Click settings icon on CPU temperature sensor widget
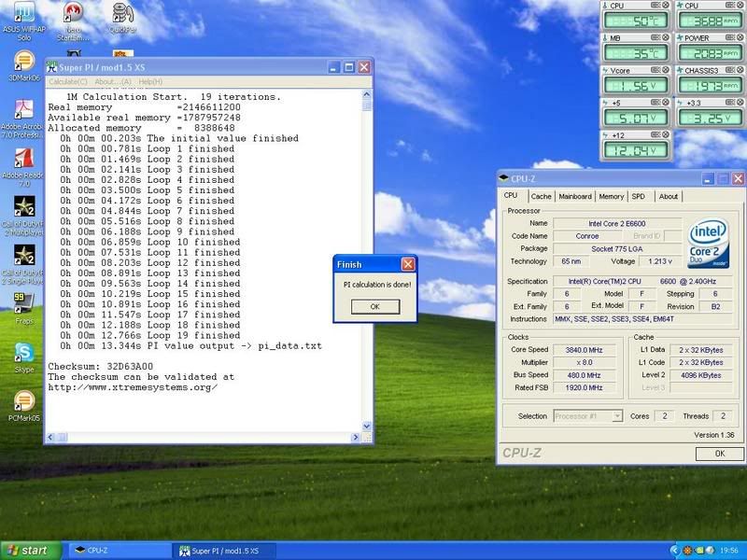Viewport: 747px width, 560px height. (x=656, y=6)
